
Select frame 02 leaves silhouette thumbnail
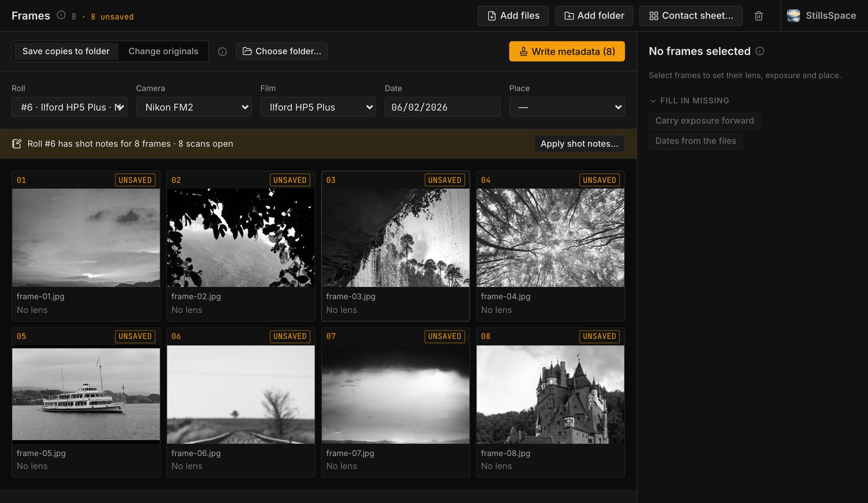pos(241,238)
